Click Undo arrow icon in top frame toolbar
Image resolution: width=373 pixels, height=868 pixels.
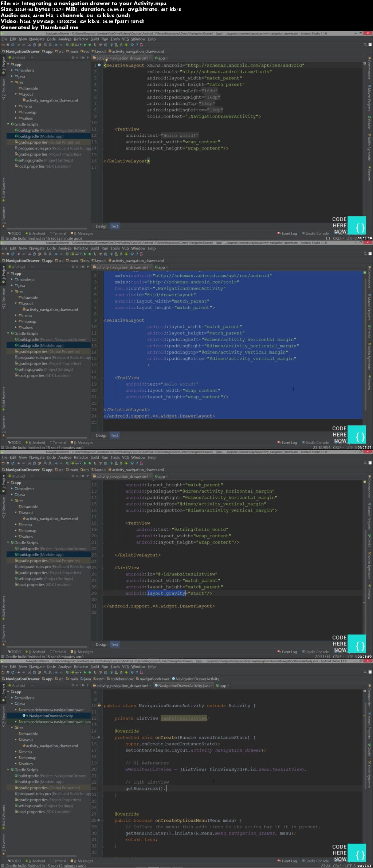pos(19,45)
